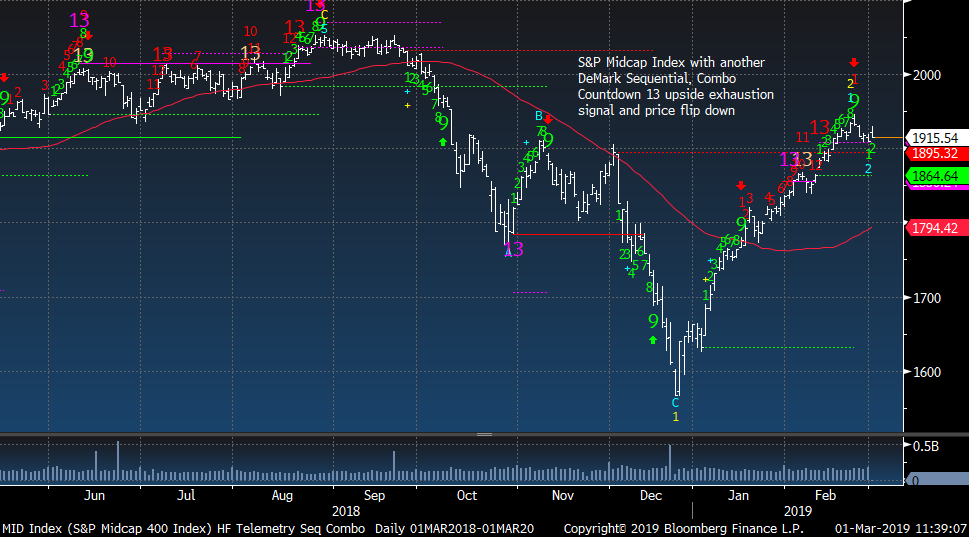Image resolution: width=969 pixels, height=537 pixels.
Task: Select the yellow 1 marker under the December low
Action: (x=675, y=417)
